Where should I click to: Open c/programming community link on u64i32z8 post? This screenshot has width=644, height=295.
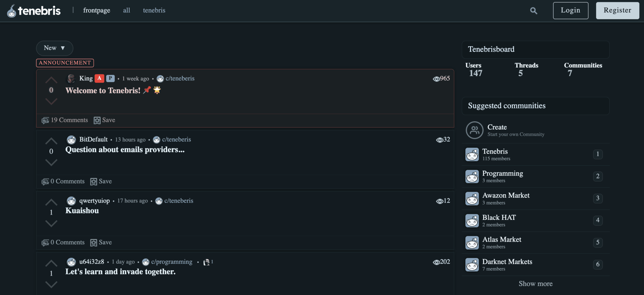pyautogui.click(x=172, y=262)
